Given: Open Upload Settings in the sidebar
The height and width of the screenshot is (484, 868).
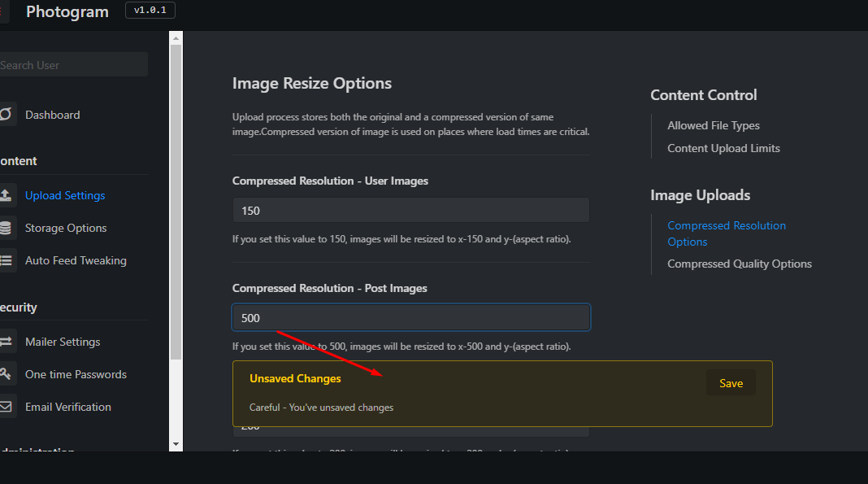Looking at the screenshot, I should pyautogui.click(x=65, y=195).
